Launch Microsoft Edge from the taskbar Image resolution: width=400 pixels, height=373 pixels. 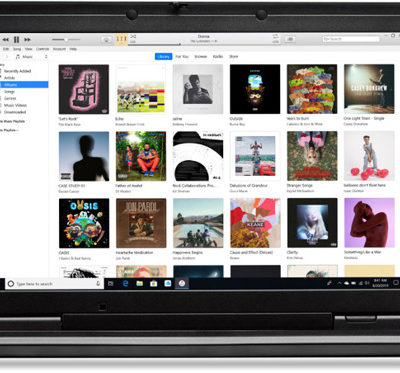[x=125, y=284]
